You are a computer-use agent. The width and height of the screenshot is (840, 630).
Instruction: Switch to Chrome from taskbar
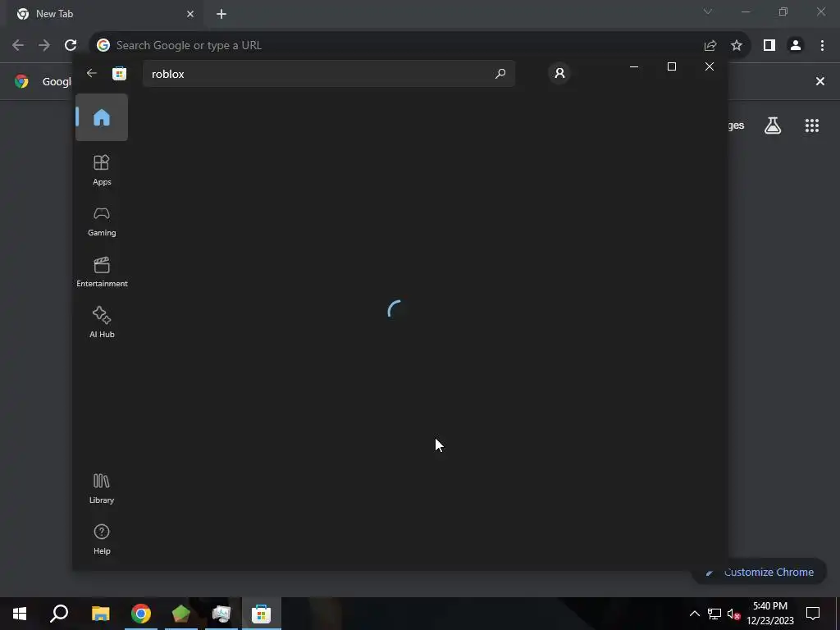(141, 614)
